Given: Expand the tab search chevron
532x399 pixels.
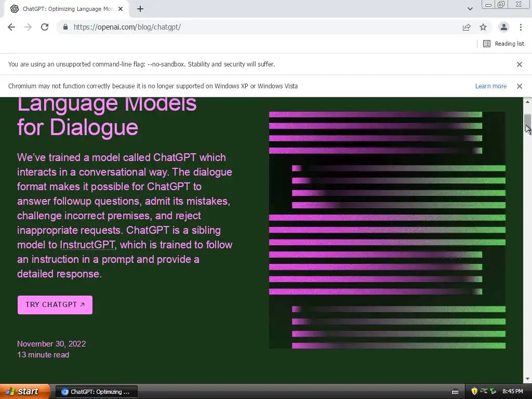Looking at the screenshot, I should click(470, 9).
